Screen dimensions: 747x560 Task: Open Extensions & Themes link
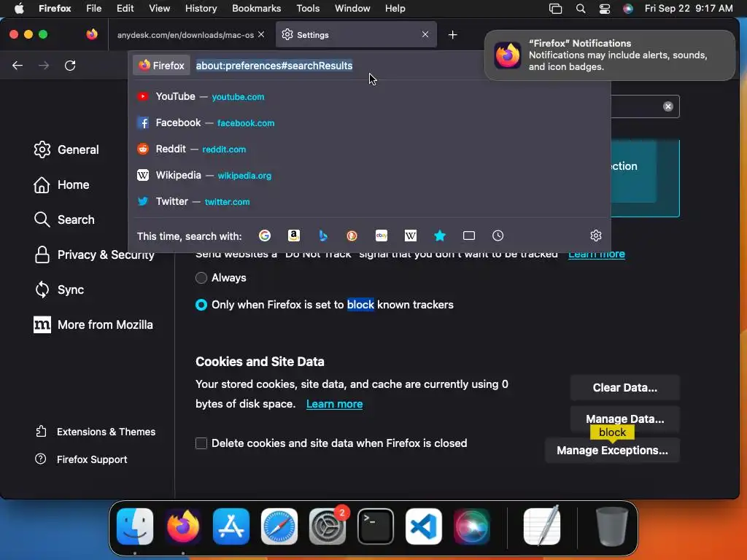[95, 432]
